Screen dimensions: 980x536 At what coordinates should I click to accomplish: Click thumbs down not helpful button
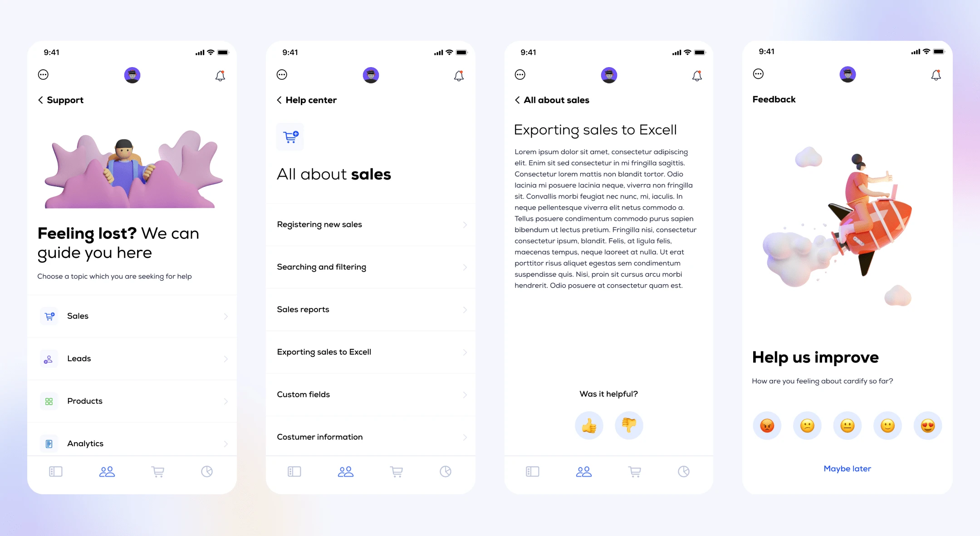point(628,425)
